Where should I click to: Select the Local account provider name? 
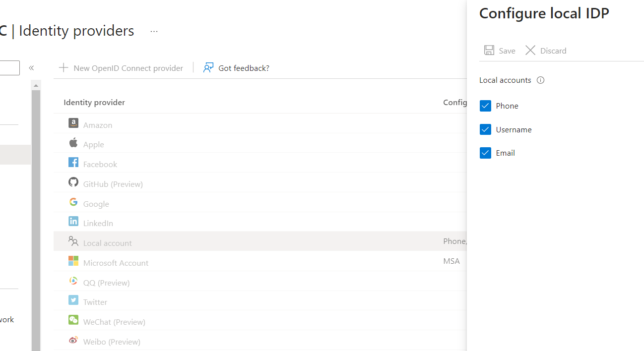(108, 243)
